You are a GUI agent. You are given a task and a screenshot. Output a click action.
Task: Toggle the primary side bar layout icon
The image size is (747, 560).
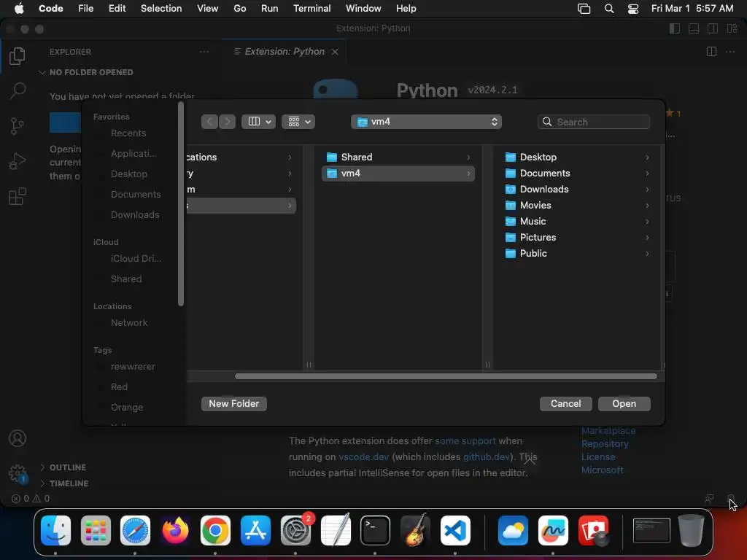tap(675, 28)
